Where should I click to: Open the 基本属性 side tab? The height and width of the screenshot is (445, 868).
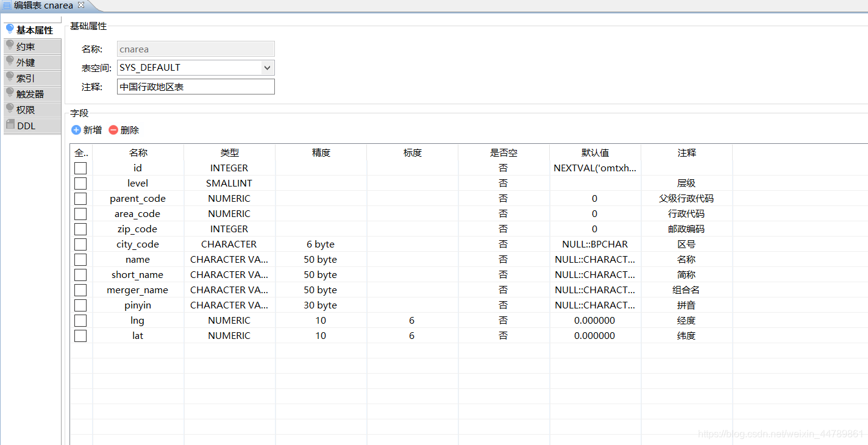32,30
